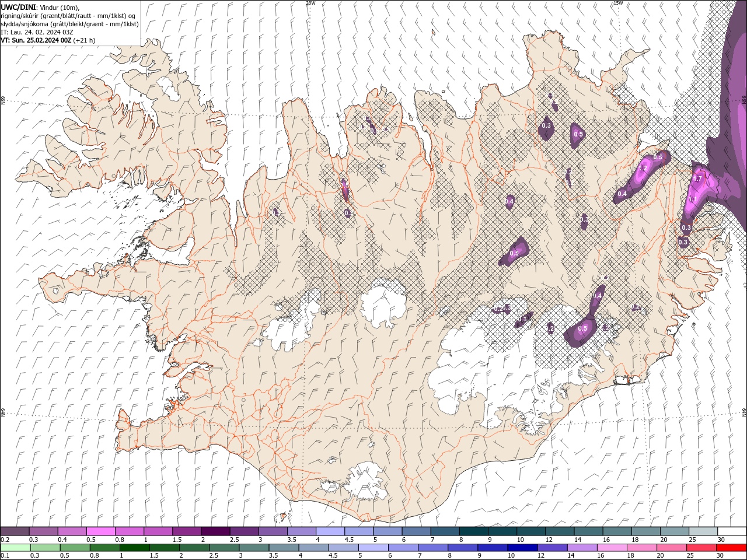This screenshot has height=560, width=747.
Task: Select pale green rain-scale swatch for 0.1–0.3
Action: [15, 548]
